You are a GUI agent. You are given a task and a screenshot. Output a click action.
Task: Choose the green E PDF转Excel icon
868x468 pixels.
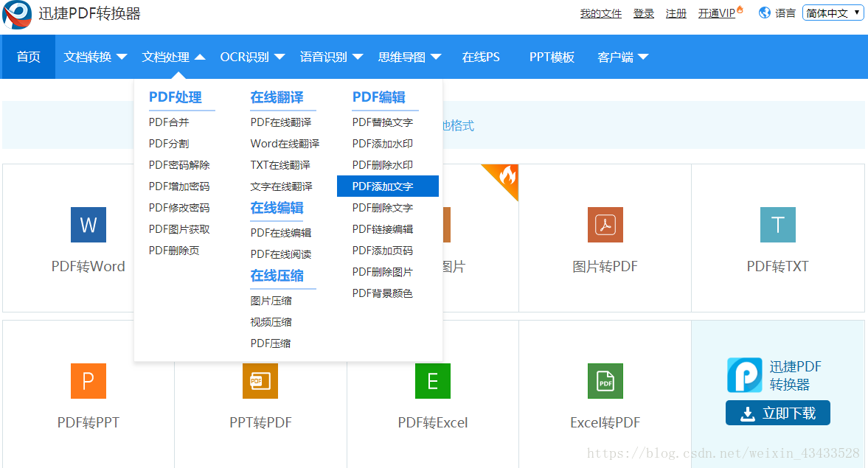pyautogui.click(x=433, y=381)
